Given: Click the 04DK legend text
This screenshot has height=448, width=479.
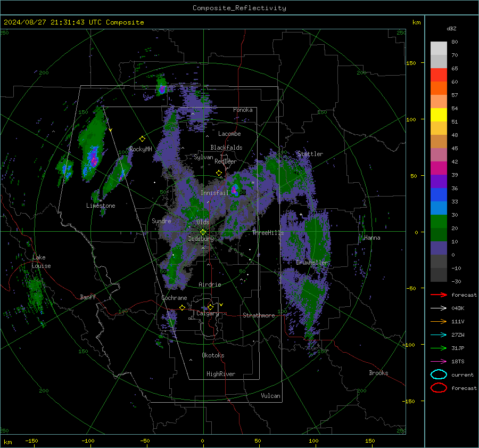Looking at the screenshot, I should [x=458, y=308].
